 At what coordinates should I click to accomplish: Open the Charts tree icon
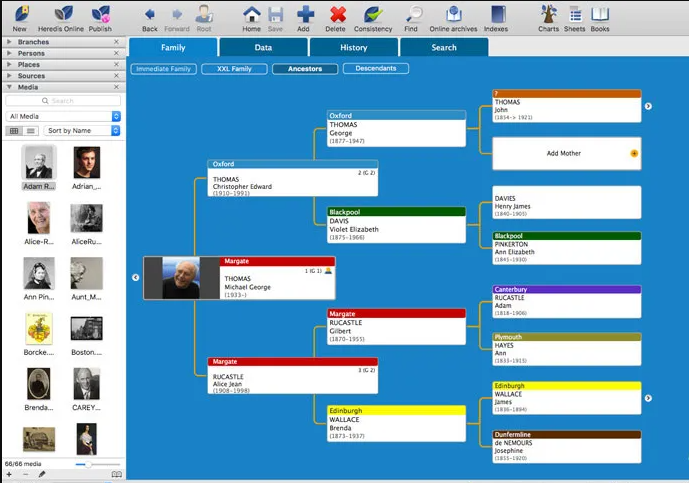(548, 14)
